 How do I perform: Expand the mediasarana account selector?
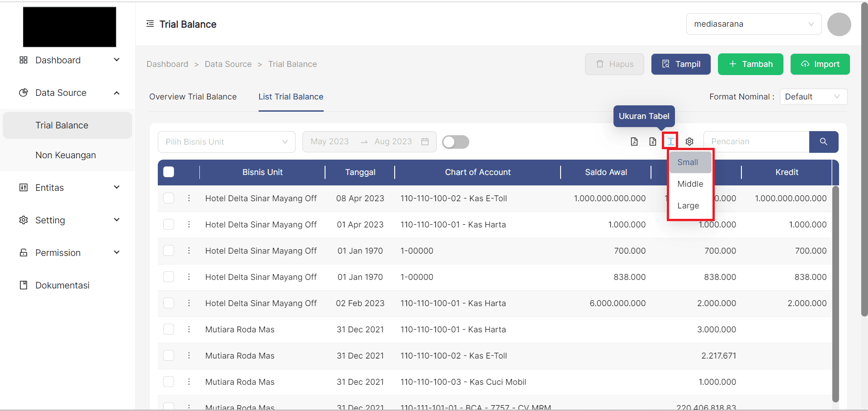point(753,24)
